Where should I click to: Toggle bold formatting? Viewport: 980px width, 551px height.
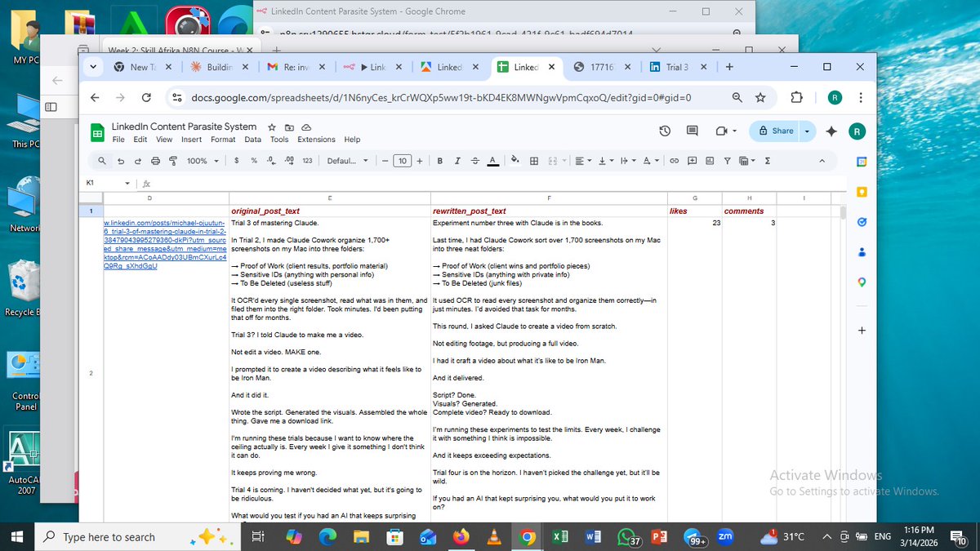tap(440, 161)
